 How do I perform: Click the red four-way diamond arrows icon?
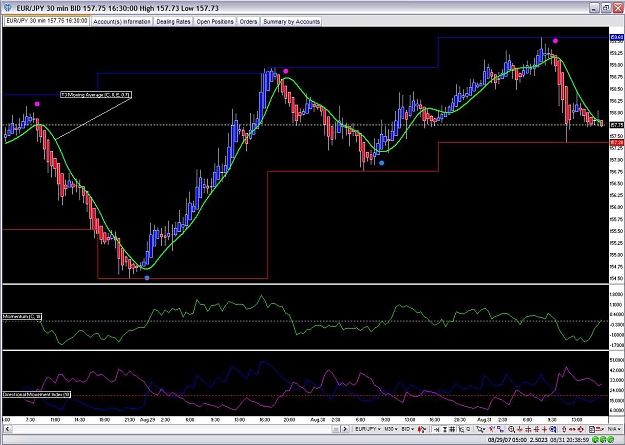(581, 429)
